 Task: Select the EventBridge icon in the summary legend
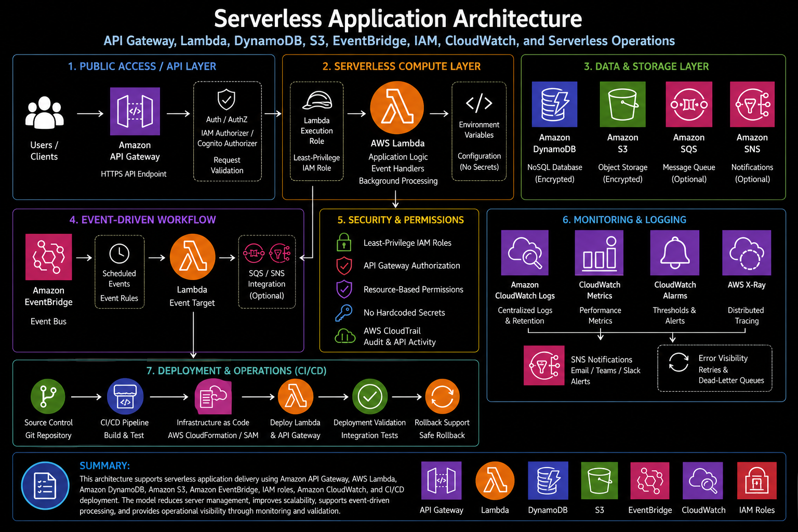tap(649, 481)
